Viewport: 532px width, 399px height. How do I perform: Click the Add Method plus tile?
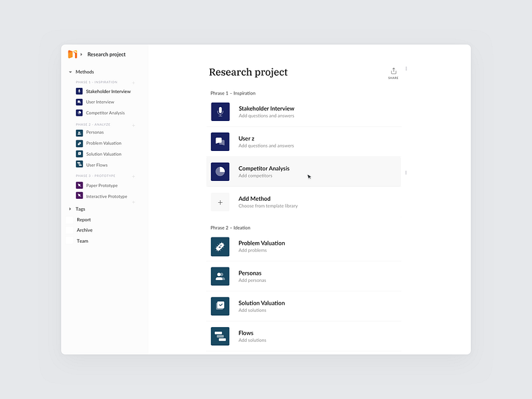pyautogui.click(x=220, y=202)
